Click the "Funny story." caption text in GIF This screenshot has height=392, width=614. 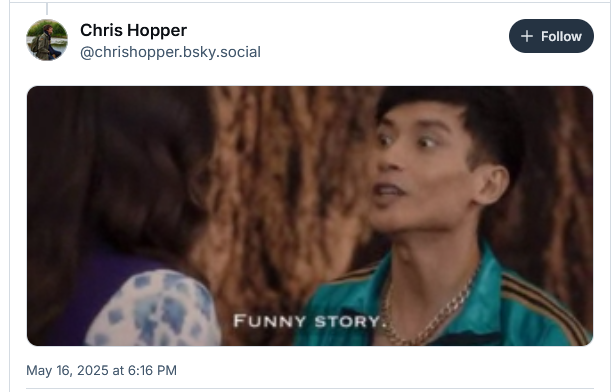tap(310, 321)
